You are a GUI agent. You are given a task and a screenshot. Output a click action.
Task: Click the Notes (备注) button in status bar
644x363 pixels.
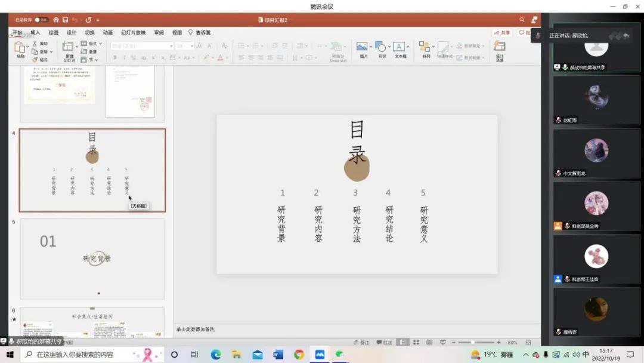pos(361,343)
